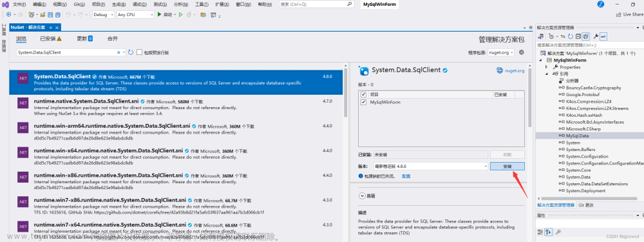Click Solution Explorer collapse all icon
Viewport: 644px width, 242px height.
[x=578, y=36]
